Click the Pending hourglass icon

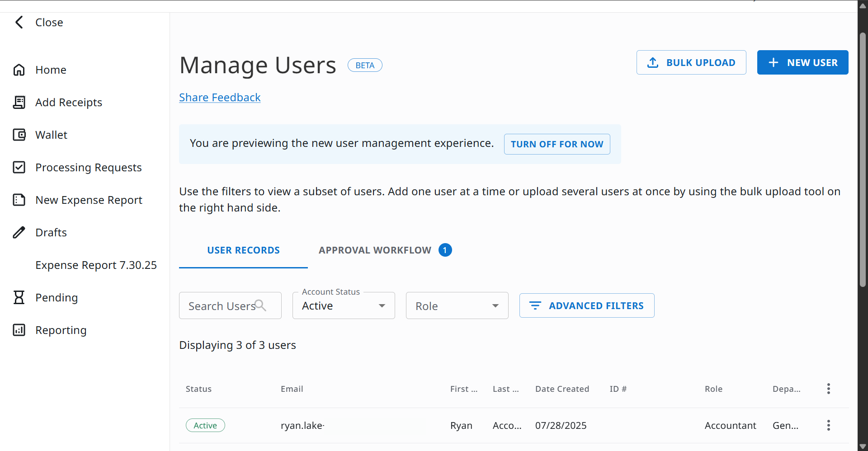(19, 297)
